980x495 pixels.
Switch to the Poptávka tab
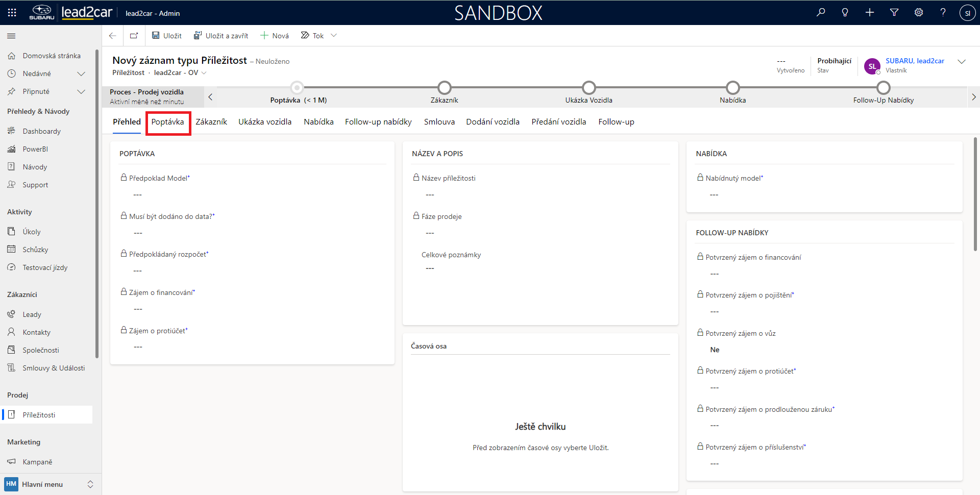(x=167, y=122)
